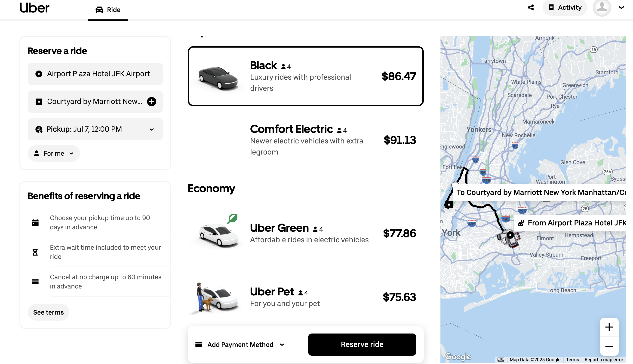Screen dimensions: 633x364
Task: Expand Add Payment Method dropdown
Action: (240, 345)
